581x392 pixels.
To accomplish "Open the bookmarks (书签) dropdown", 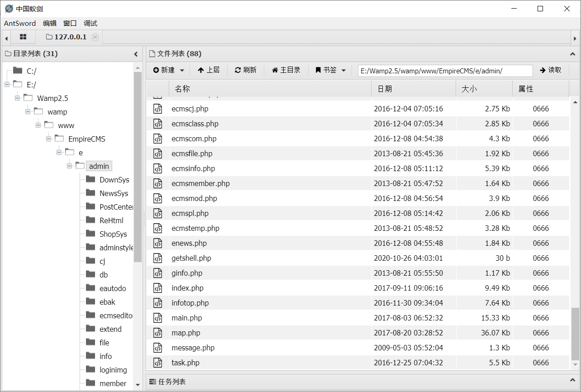I will [331, 70].
